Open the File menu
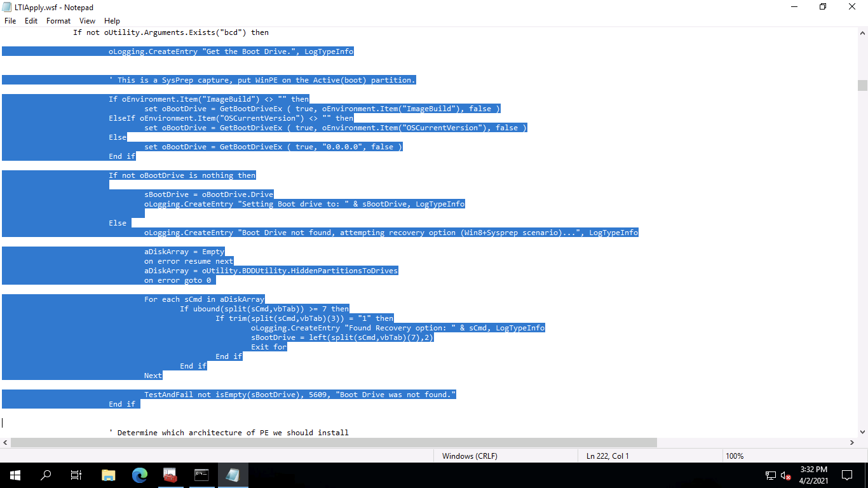Viewport: 868px width, 488px height. tap(10, 20)
